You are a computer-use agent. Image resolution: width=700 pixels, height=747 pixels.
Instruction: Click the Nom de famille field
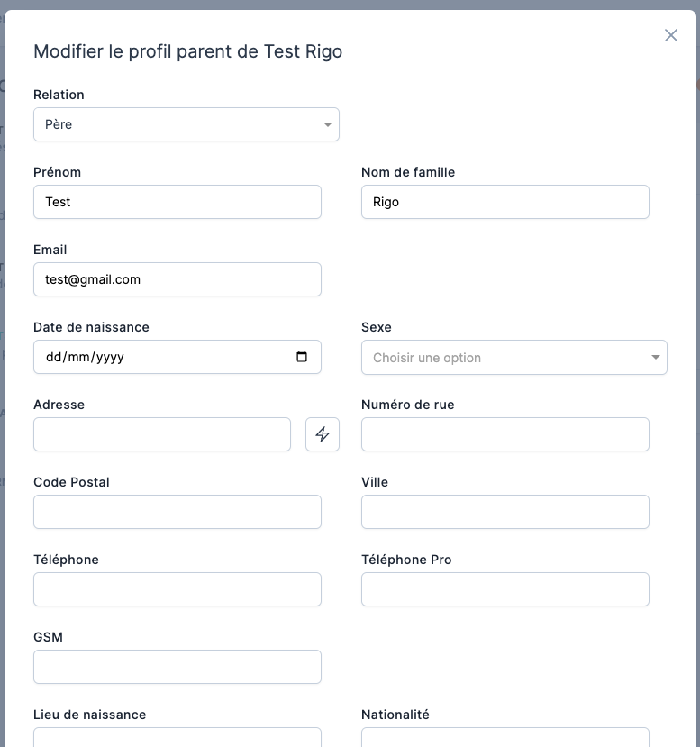point(505,202)
